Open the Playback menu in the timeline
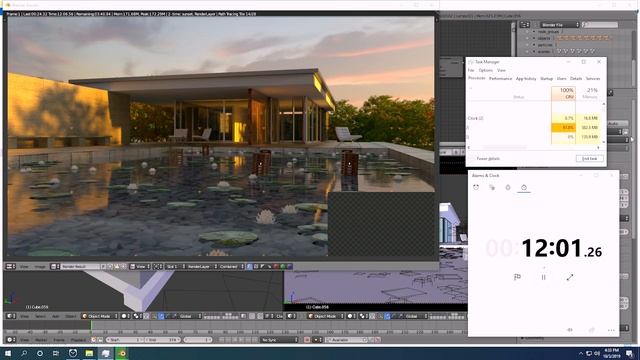 [78, 340]
